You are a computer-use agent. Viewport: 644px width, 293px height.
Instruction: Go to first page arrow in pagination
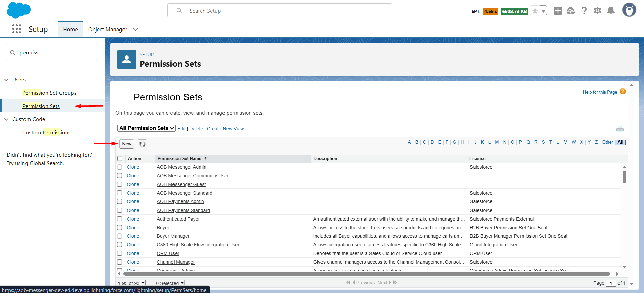(x=348, y=283)
